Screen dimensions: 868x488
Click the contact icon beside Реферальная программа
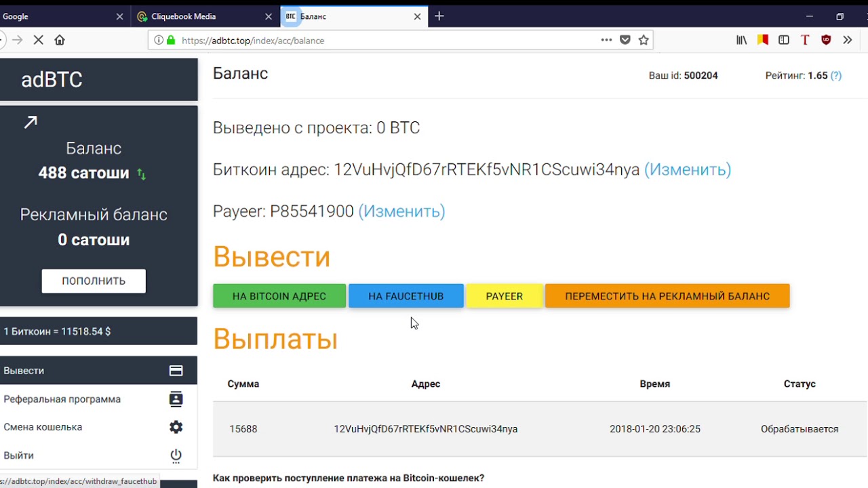click(176, 399)
